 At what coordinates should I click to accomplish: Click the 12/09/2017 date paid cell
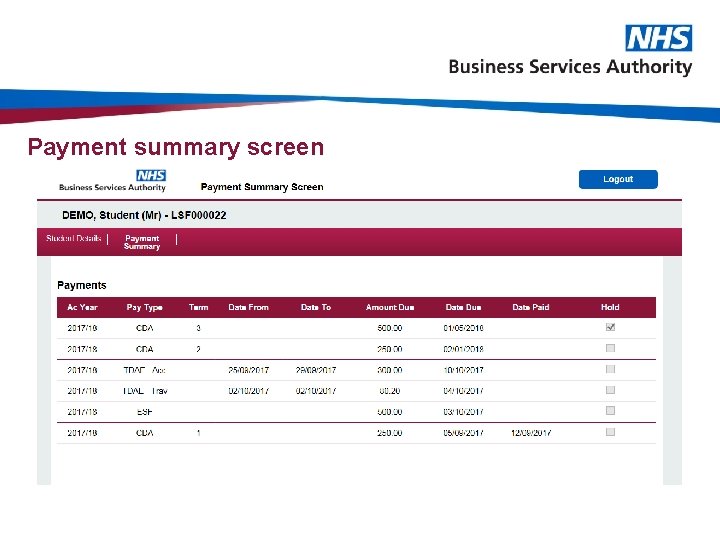pos(531,433)
